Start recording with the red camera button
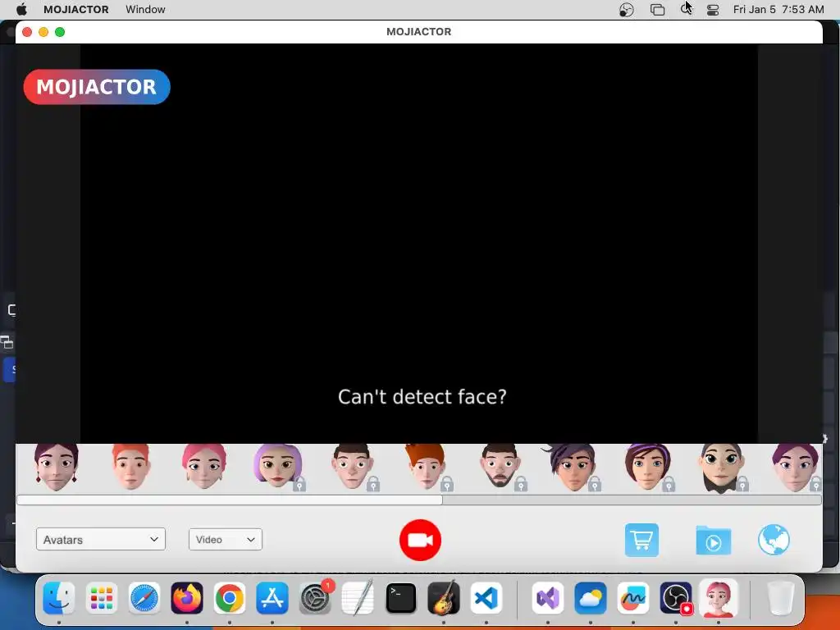The image size is (840, 630). (x=420, y=540)
